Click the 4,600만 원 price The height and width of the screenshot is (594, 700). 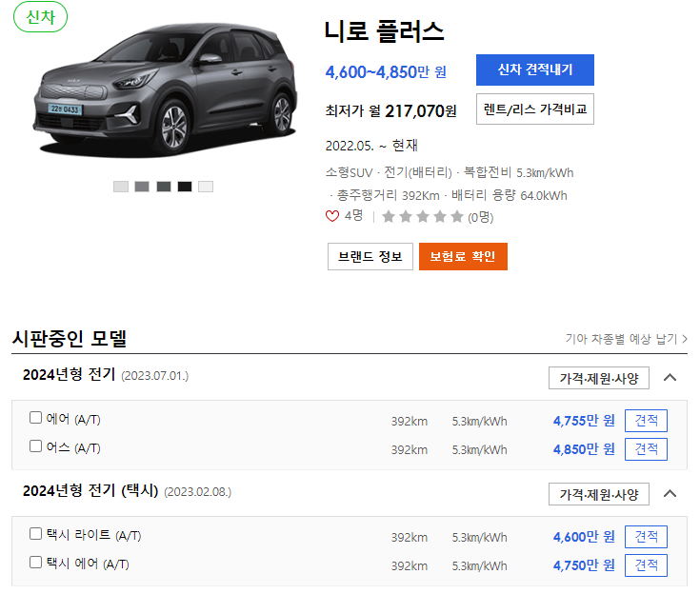coord(584,537)
